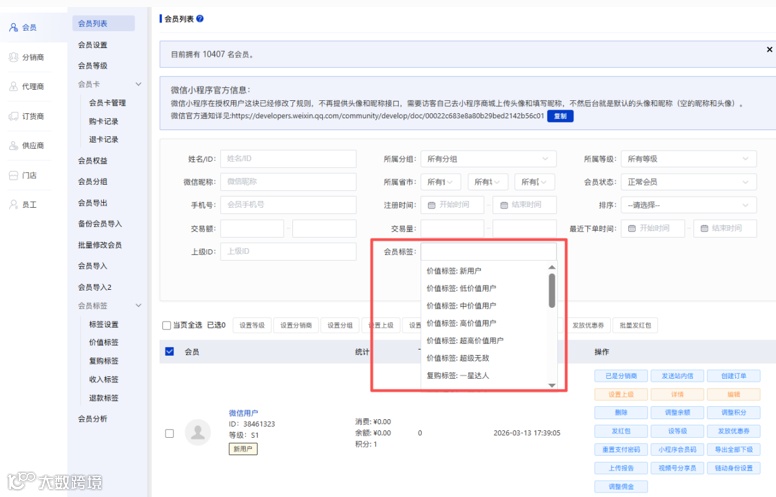Viewport: 776px width, 497px height.
Task: Close the 10407 members notice banner
Action: click(x=769, y=50)
